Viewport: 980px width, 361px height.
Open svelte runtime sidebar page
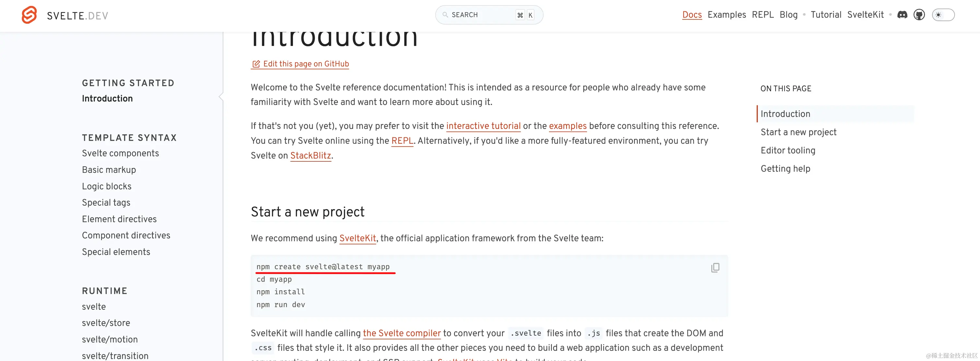(94, 307)
